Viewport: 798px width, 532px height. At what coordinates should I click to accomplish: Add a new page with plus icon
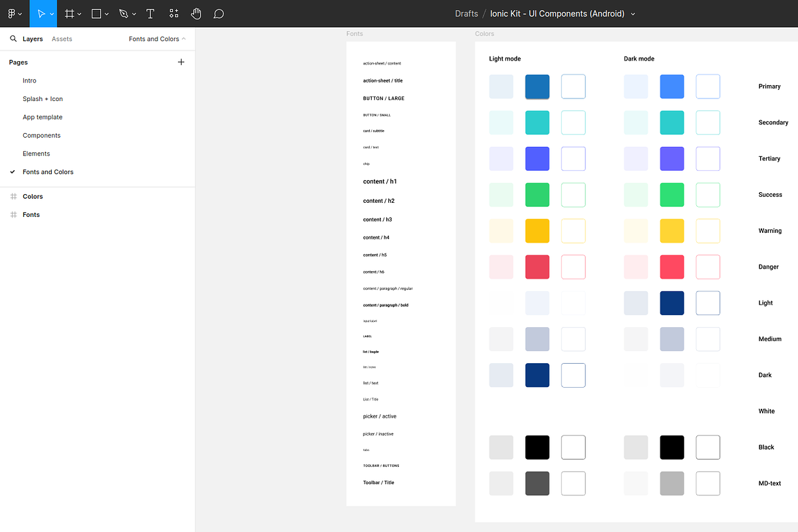click(x=181, y=62)
